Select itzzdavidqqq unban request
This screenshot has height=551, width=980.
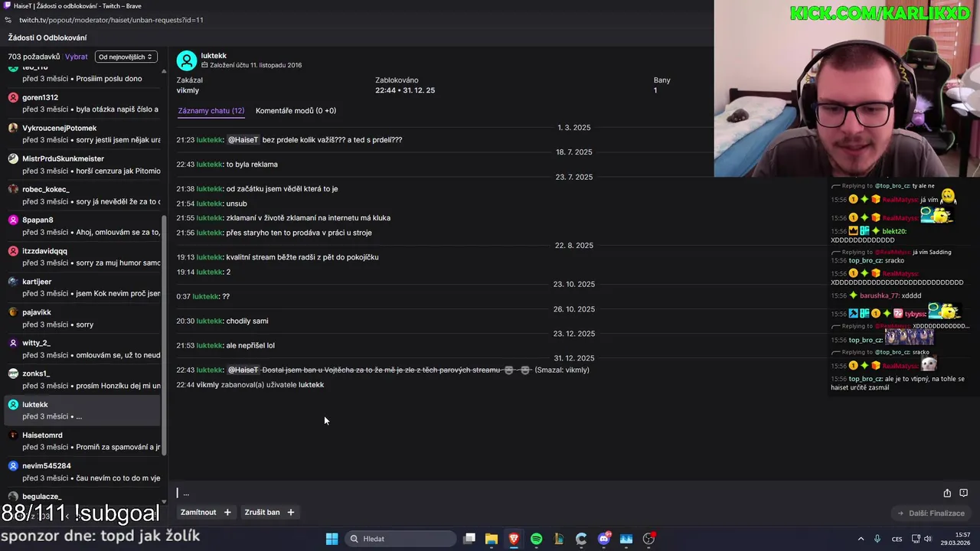point(83,256)
